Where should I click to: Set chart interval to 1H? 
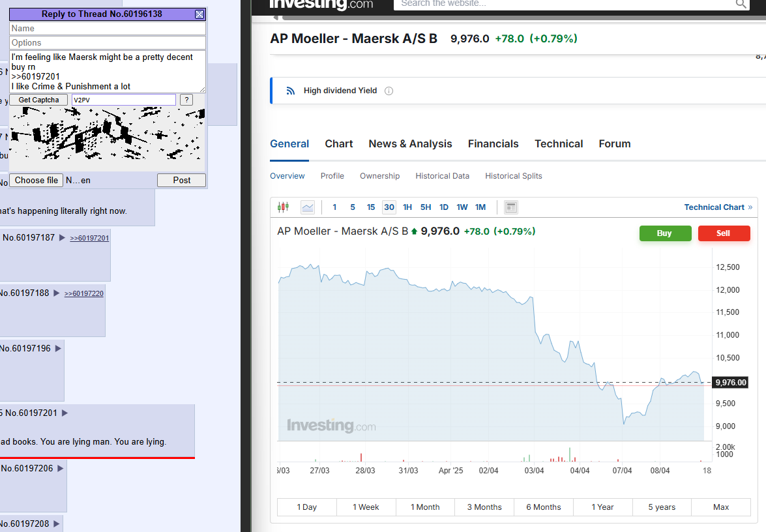point(407,207)
